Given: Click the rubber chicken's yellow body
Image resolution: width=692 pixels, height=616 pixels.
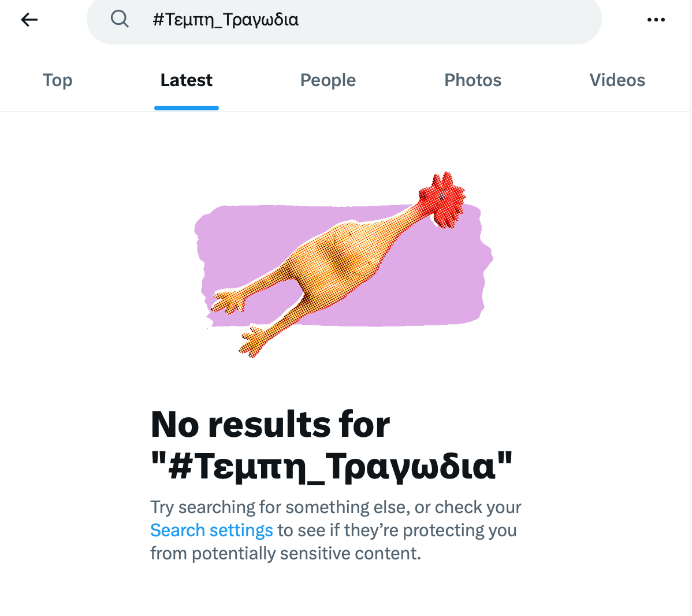Looking at the screenshot, I should click(x=335, y=260).
